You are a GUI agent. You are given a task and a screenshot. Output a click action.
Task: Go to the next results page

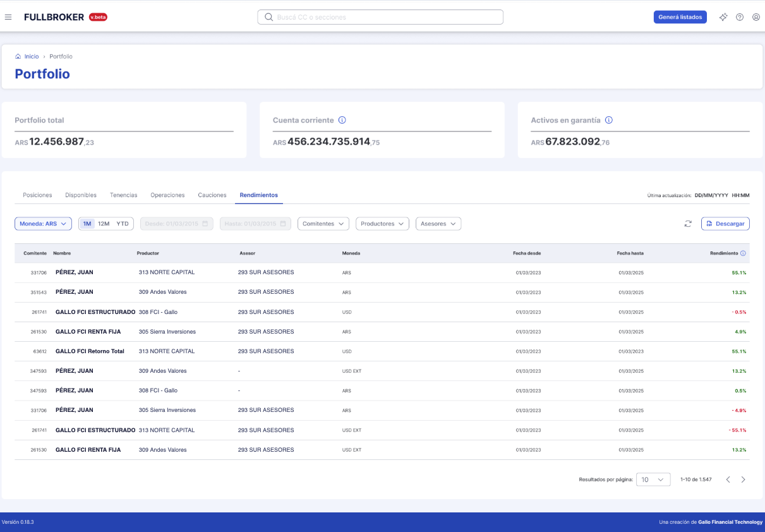tap(743, 480)
